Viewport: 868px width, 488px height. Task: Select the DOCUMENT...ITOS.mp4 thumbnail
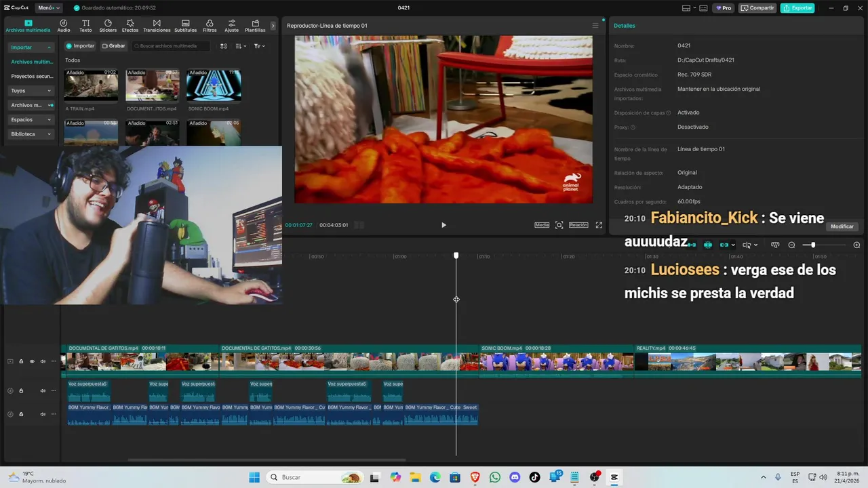coord(153,85)
